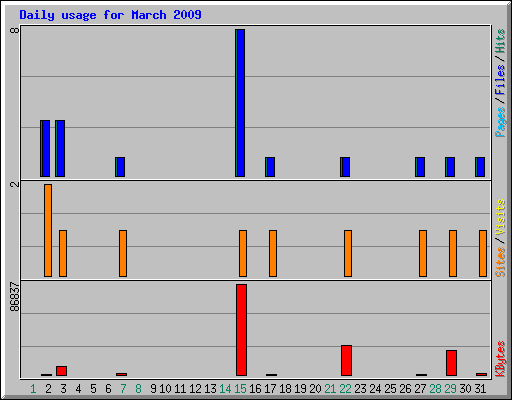Click the green day label '7'
This screenshot has height=400, width=512.
click(123, 389)
